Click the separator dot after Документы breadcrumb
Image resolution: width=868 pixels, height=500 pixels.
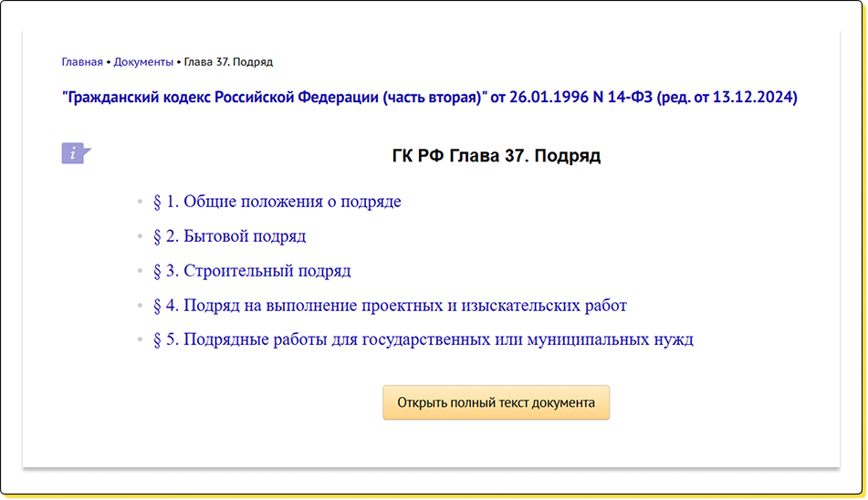[179, 62]
